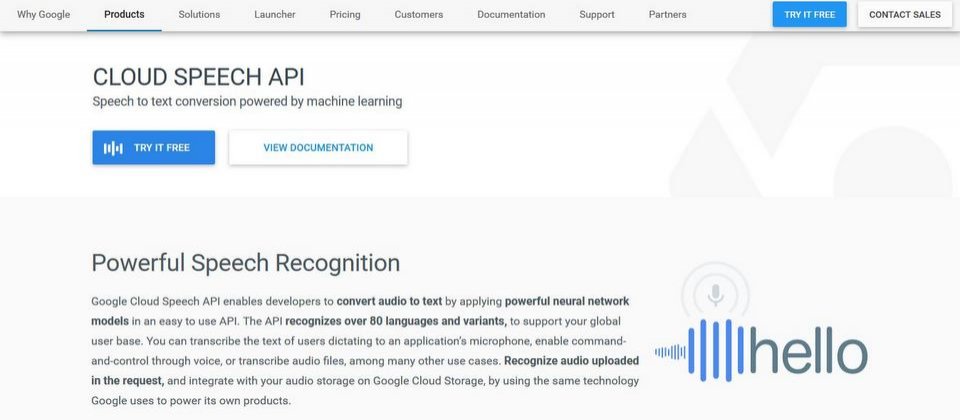Click the bold text 'convert audio to text'
Screen dimensions: 960x420
(x=389, y=301)
